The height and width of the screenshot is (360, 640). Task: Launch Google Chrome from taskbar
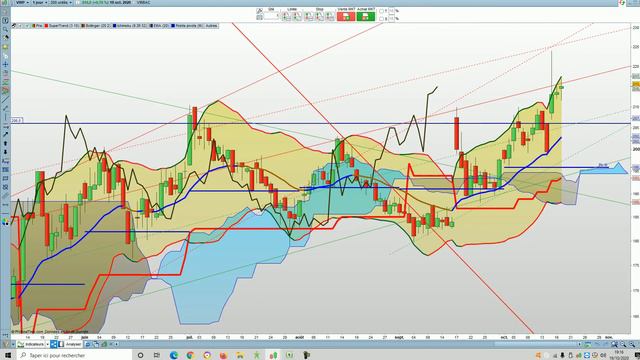tap(190, 355)
